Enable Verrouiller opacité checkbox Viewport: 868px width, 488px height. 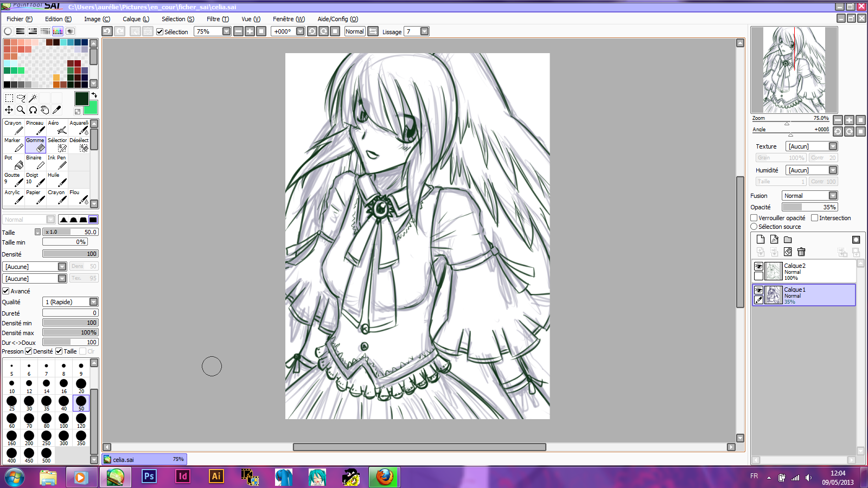(754, 218)
